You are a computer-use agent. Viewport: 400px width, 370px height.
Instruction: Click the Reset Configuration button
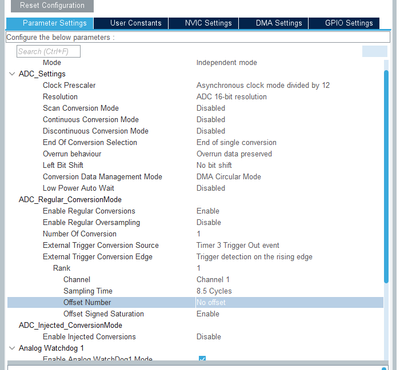tap(52, 6)
